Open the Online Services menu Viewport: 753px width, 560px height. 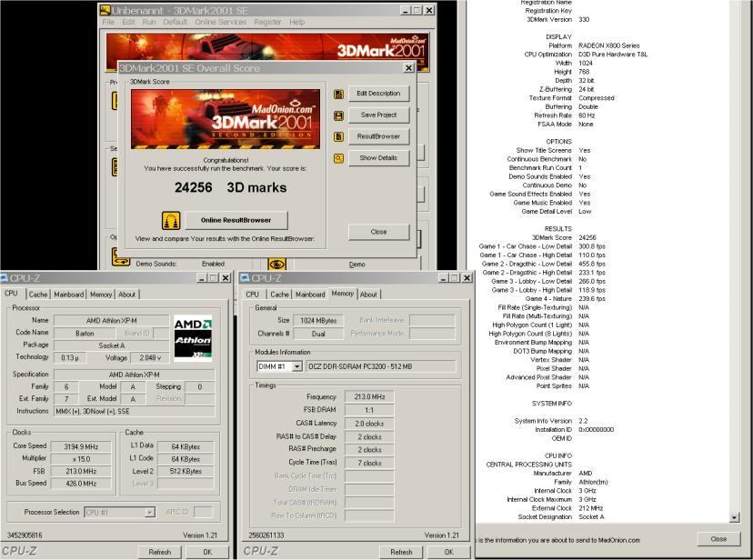(x=220, y=22)
